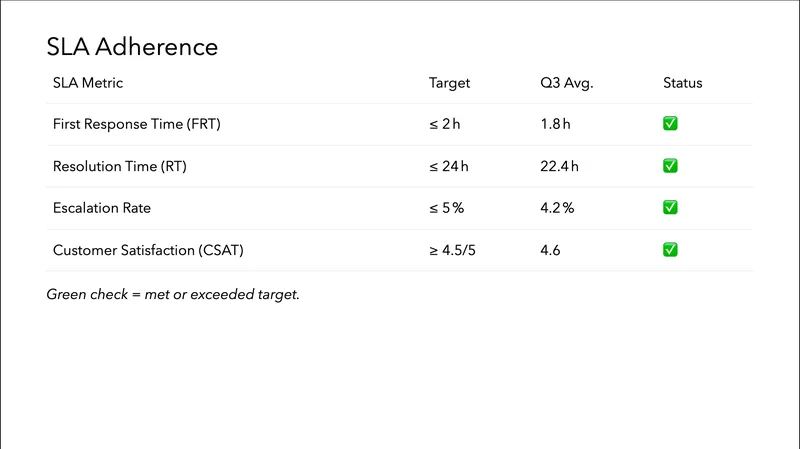Screen dimensions: 800x449
Task: Click the Resolution Time status check mark
Action: click(670, 166)
